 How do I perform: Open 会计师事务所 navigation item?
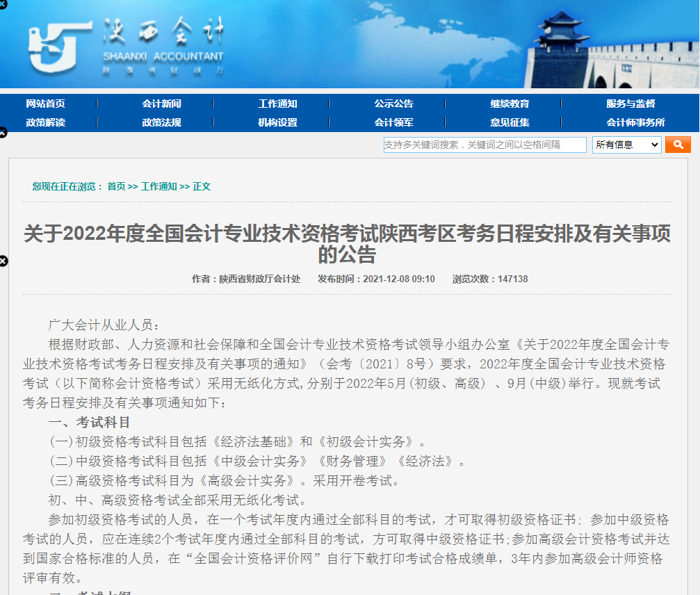[x=635, y=122]
